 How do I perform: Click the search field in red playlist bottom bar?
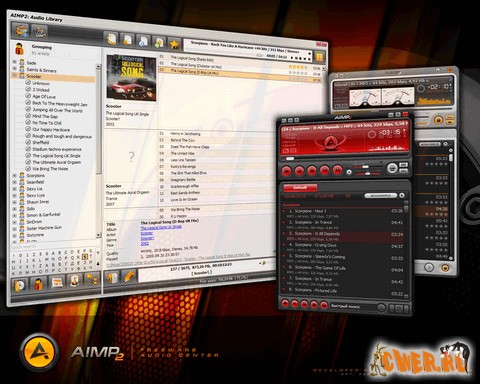pyautogui.click(x=353, y=306)
